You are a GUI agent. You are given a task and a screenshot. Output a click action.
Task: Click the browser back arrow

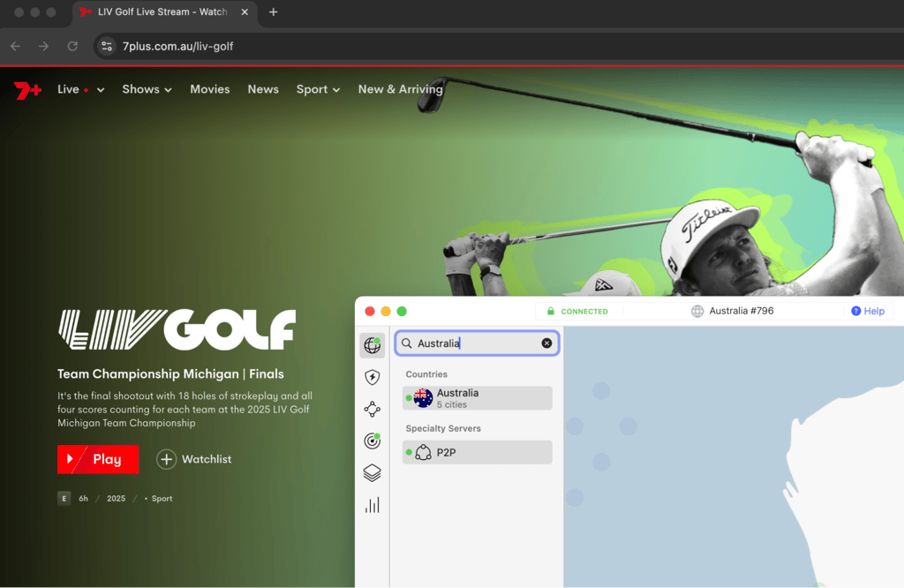(16, 46)
